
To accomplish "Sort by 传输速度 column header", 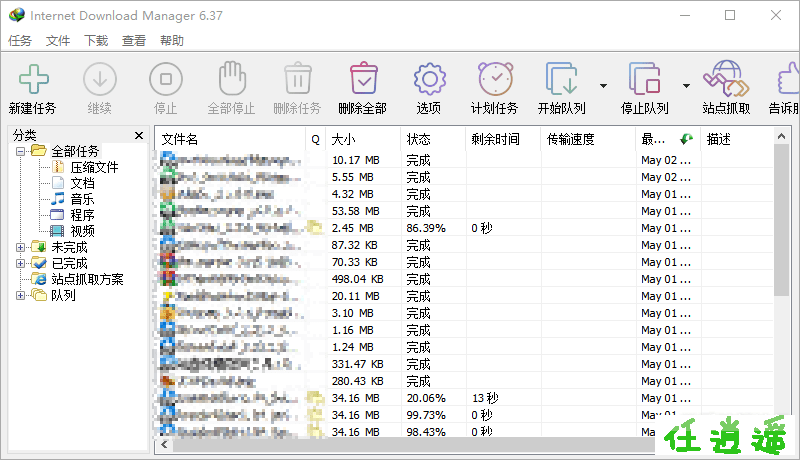I will click(x=588, y=139).
